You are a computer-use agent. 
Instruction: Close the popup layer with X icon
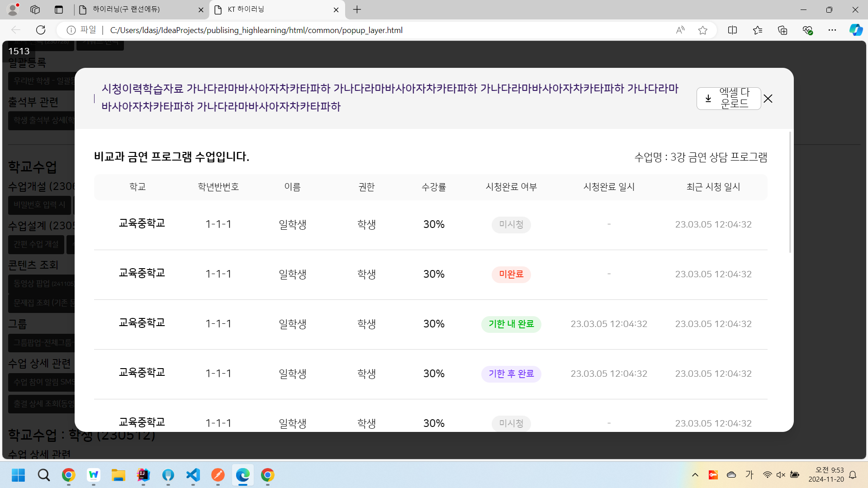tap(768, 99)
